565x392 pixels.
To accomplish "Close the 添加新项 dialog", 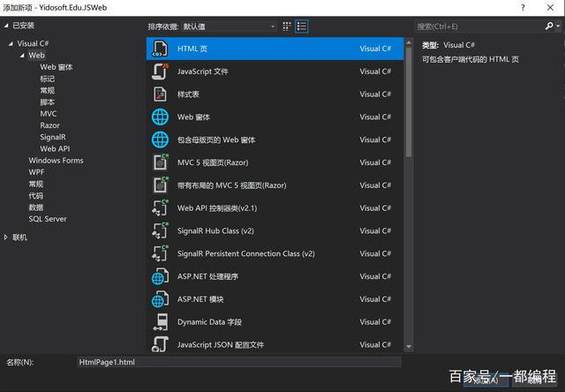I will tap(550, 8).
